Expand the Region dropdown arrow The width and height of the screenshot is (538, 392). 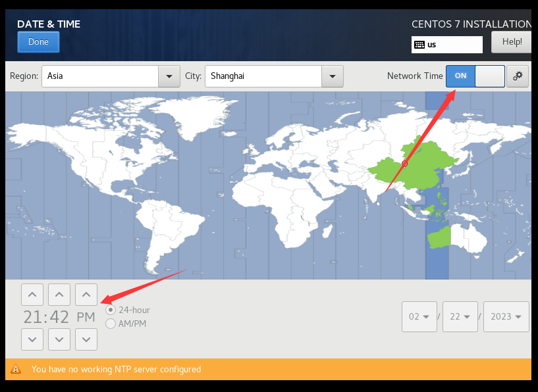(x=169, y=76)
